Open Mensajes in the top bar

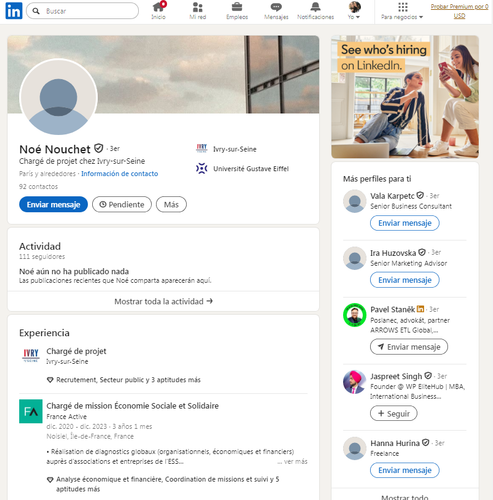tap(276, 11)
